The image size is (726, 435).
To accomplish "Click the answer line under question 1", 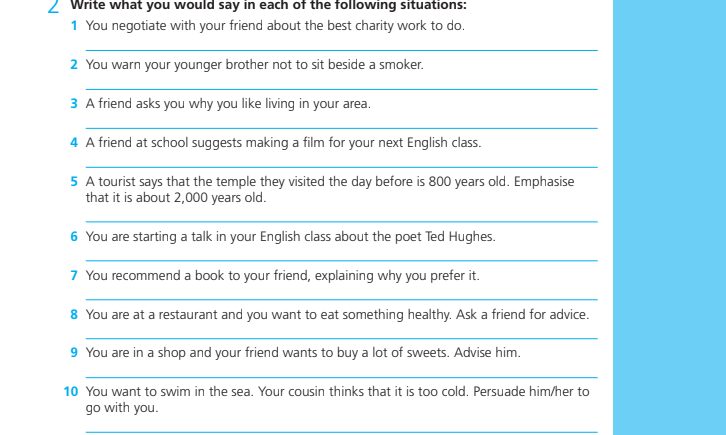I will [340, 49].
